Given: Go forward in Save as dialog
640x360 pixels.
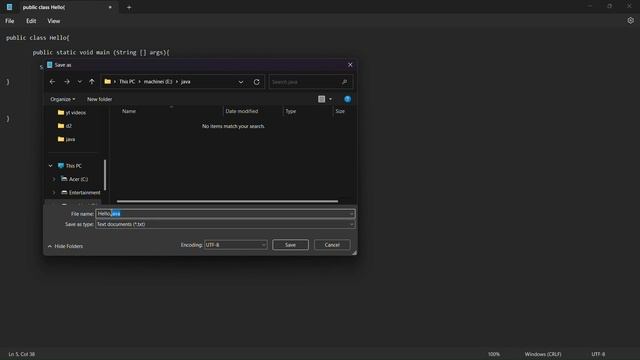Looking at the screenshot, I should coord(67,82).
